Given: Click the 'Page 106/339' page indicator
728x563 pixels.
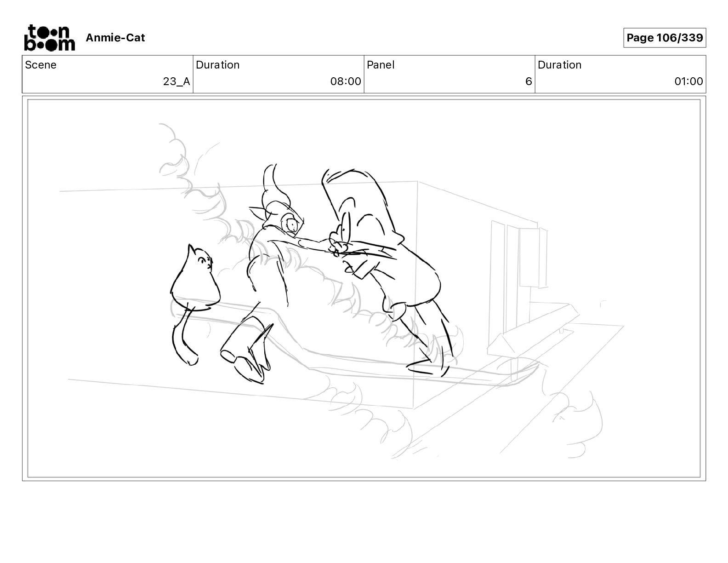Looking at the screenshot, I should pos(665,38).
